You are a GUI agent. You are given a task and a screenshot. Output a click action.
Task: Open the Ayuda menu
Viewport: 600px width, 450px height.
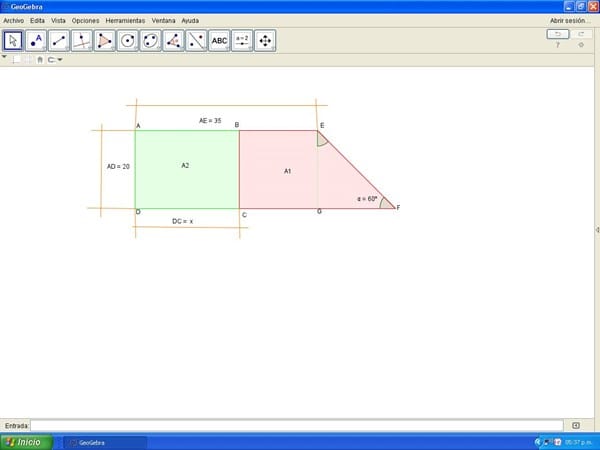click(190, 21)
